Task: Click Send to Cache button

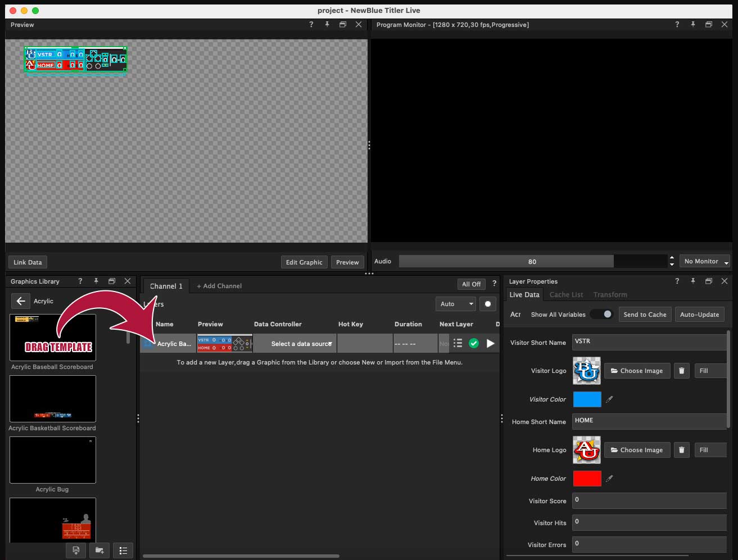Action: coord(645,314)
